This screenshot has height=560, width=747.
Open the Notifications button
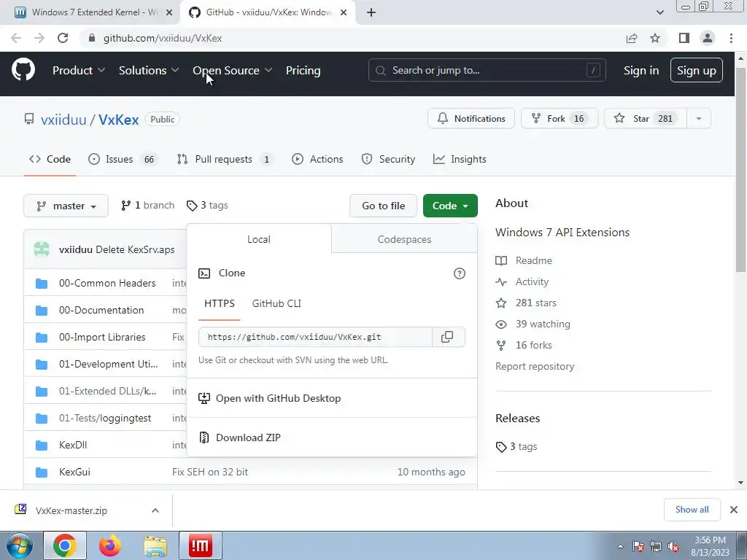pos(471,119)
